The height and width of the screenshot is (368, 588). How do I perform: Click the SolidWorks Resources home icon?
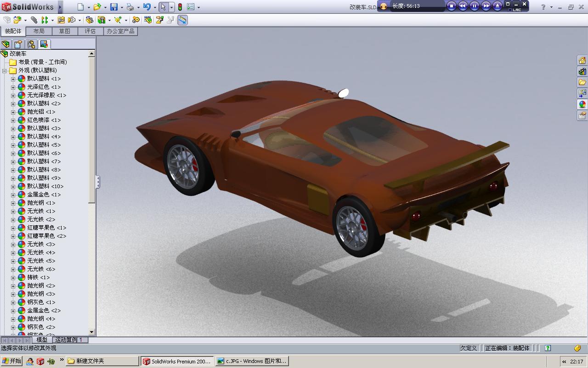tap(582, 60)
